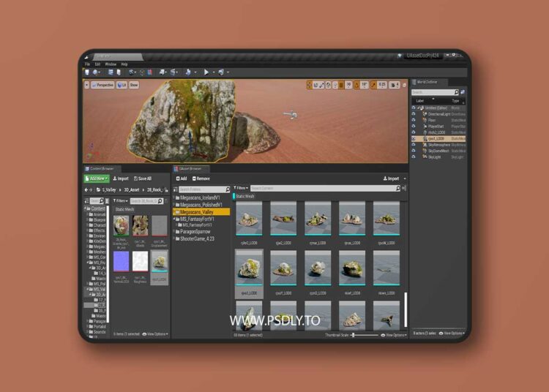Toggle visibility of the PlayerStart actor
549x392 pixels.
coord(414,126)
